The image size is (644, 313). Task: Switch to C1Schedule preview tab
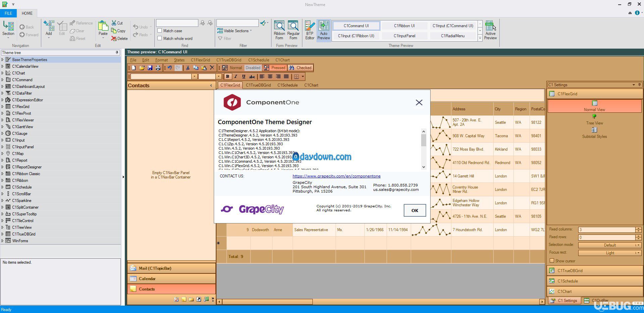tap(287, 85)
